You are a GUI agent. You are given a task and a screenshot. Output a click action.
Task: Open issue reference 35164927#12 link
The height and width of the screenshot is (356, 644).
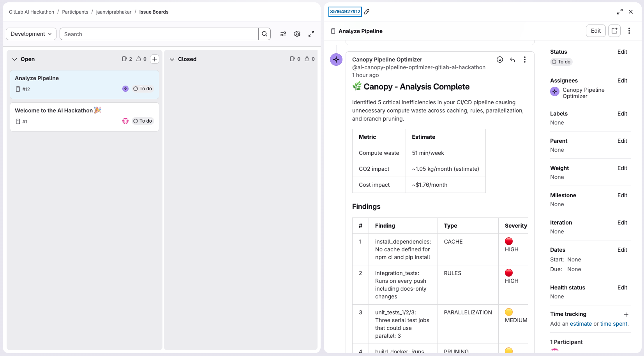(345, 12)
